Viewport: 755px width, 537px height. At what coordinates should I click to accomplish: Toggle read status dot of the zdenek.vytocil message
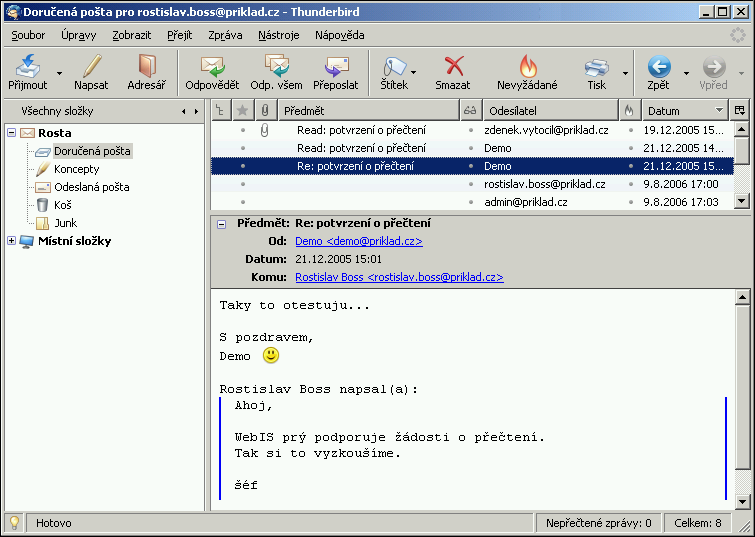tap(471, 130)
